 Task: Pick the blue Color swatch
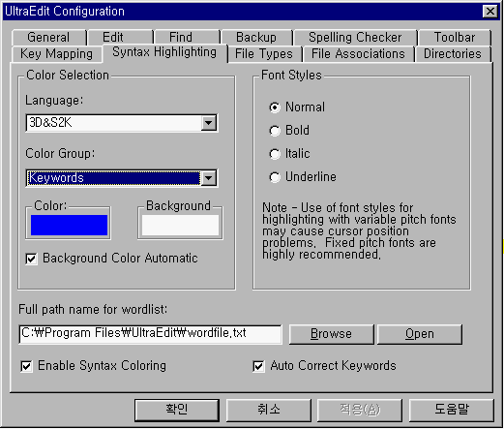[69, 225]
